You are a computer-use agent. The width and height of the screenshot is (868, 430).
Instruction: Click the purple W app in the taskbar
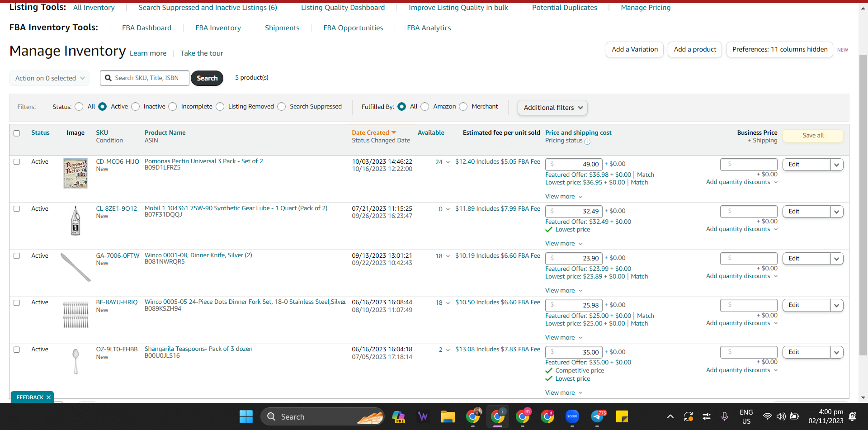[x=423, y=416]
